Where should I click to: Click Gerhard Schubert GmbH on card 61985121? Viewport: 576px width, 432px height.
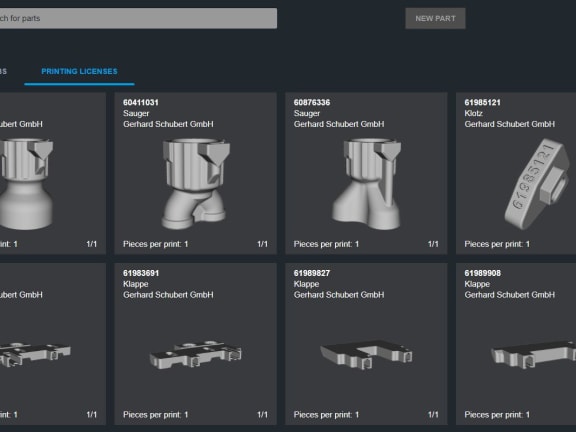(x=510, y=124)
